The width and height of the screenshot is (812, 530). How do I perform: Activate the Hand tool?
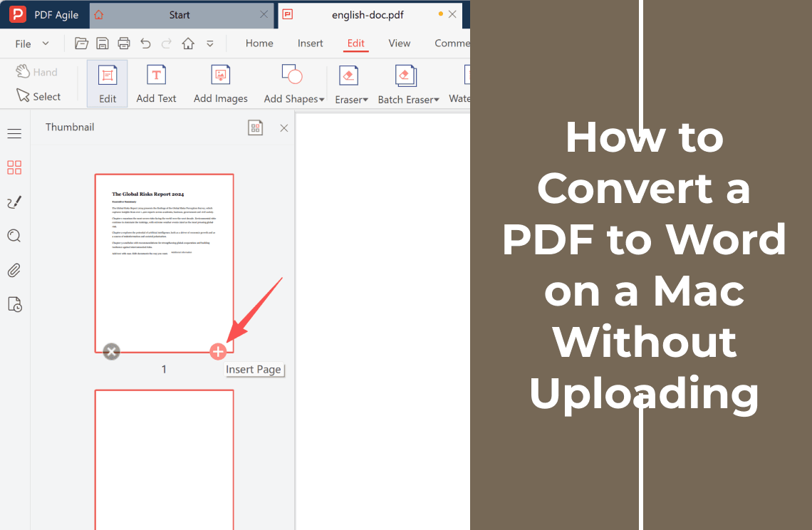[x=36, y=72]
